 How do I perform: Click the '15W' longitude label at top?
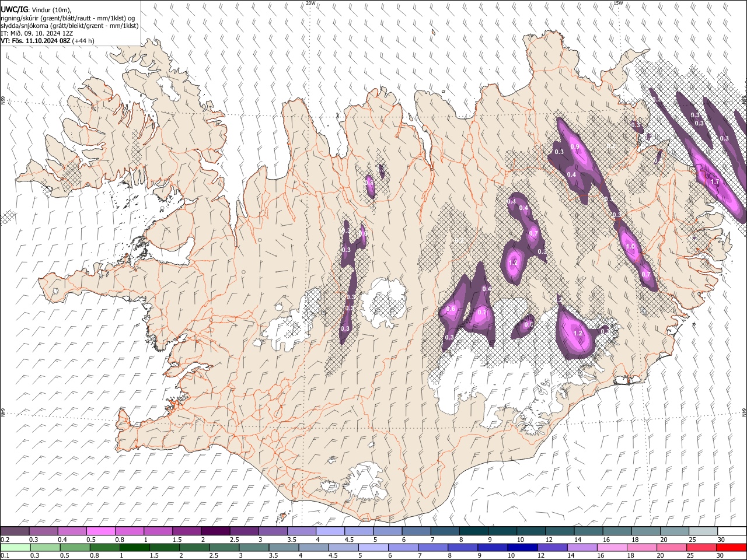pos(618,3)
